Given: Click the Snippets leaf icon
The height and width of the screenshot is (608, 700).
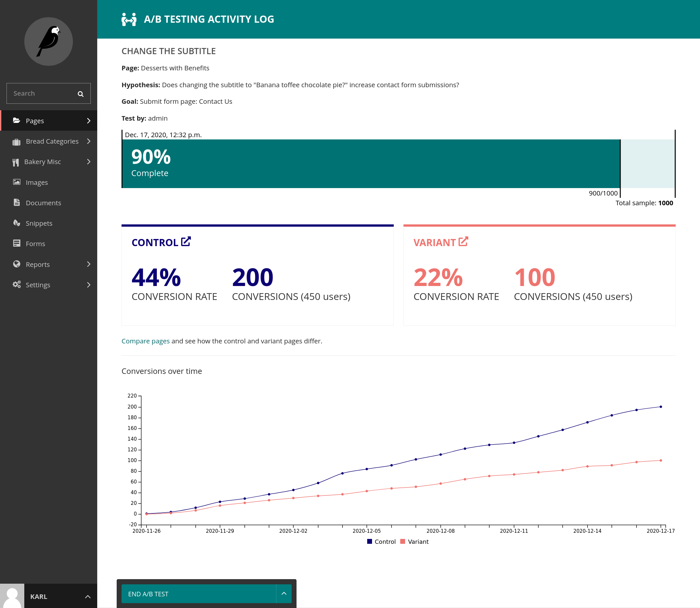Looking at the screenshot, I should click(x=17, y=223).
